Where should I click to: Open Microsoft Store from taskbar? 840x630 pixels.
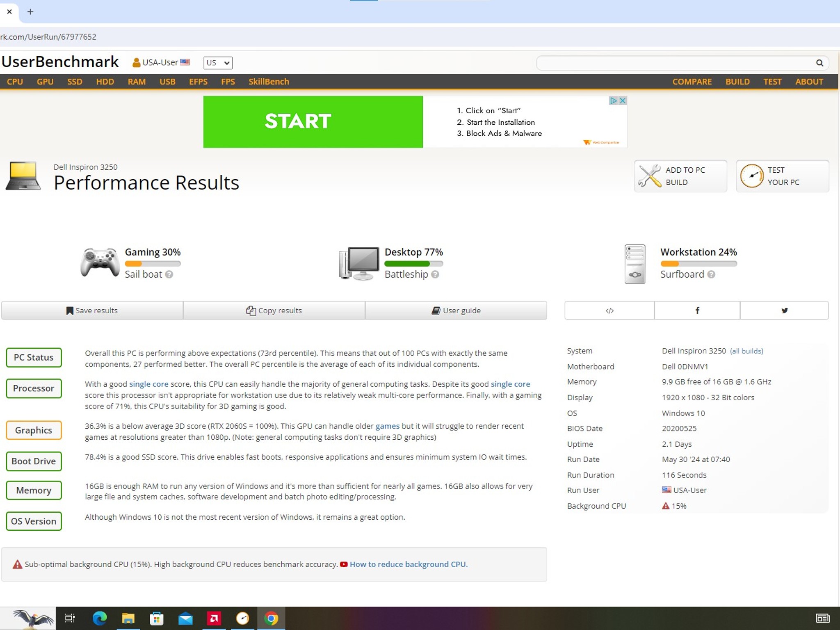point(156,618)
